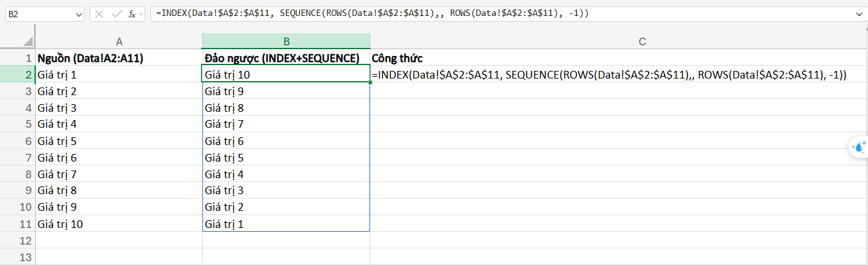Open the Insert Function fx dialog
This screenshot has height=265, width=868.
(132, 13)
